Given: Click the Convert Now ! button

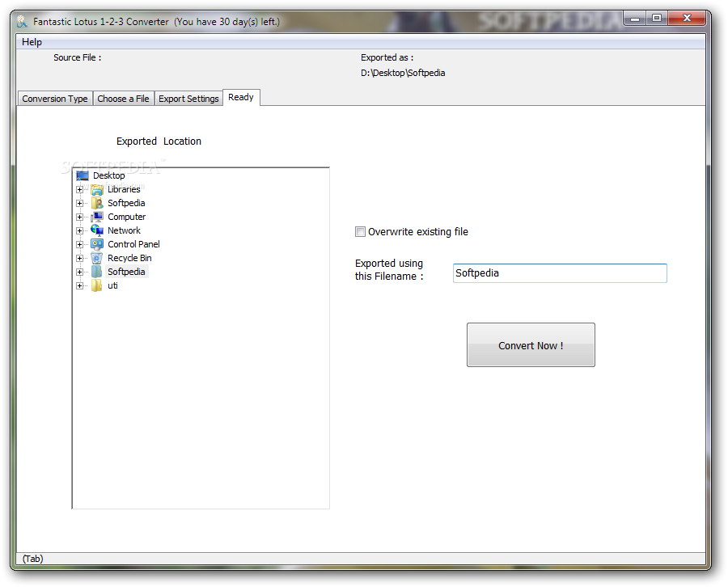Looking at the screenshot, I should point(531,344).
